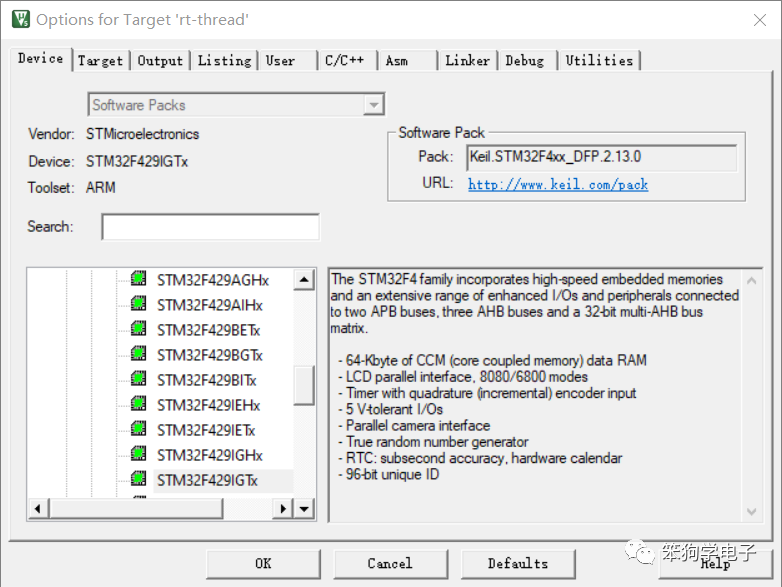Click the STMicroelectronics vendor text
This screenshot has width=782, height=587.
point(142,134)
